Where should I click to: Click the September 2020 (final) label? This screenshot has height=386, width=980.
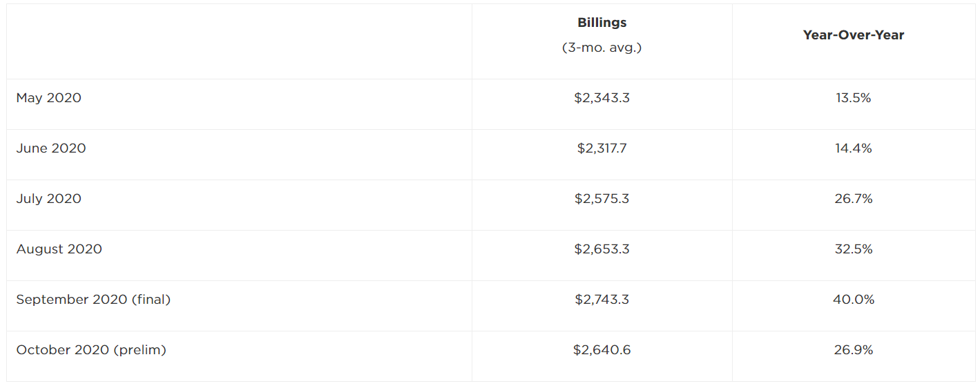click(93, 300)
